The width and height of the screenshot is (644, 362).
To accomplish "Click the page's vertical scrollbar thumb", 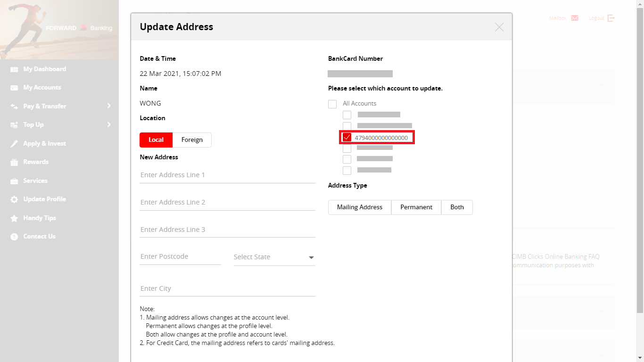I will click(640, 160).
